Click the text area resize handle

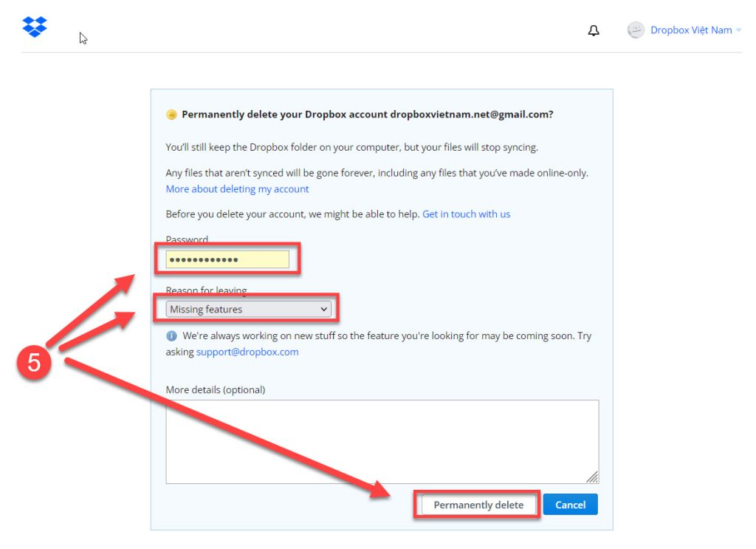point(593,477)
